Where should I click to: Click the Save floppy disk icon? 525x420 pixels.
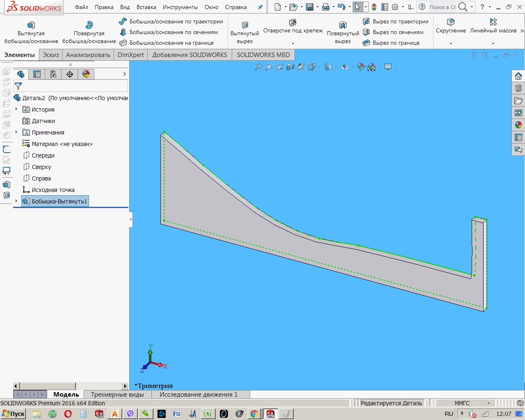tap(310, 7)
